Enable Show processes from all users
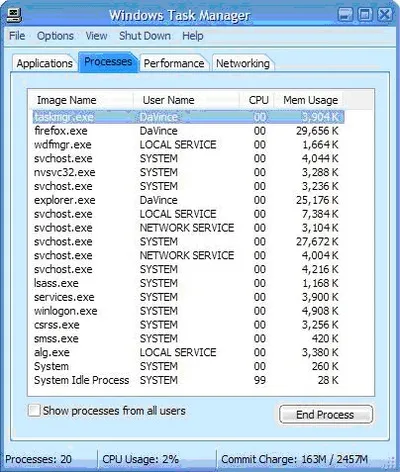 pos(34,410)
